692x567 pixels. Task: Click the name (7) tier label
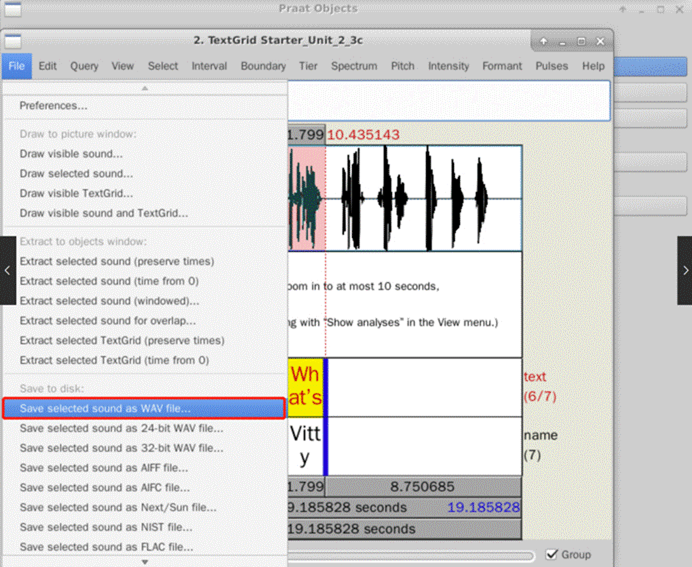(x=541, y=445)
